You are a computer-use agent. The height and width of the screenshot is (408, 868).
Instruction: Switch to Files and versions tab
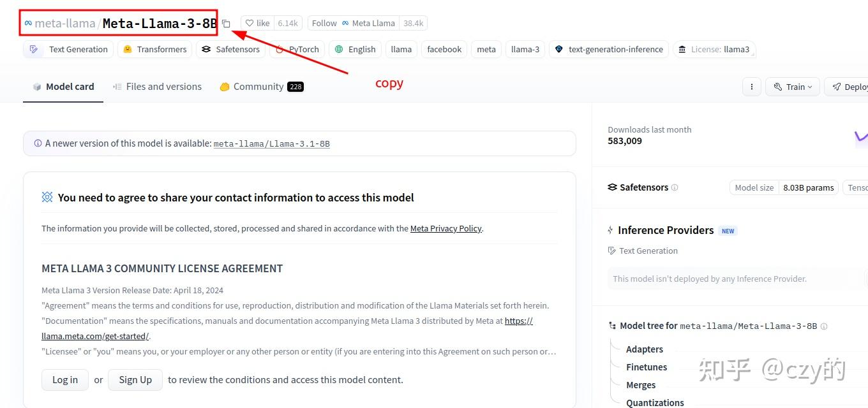157,87
